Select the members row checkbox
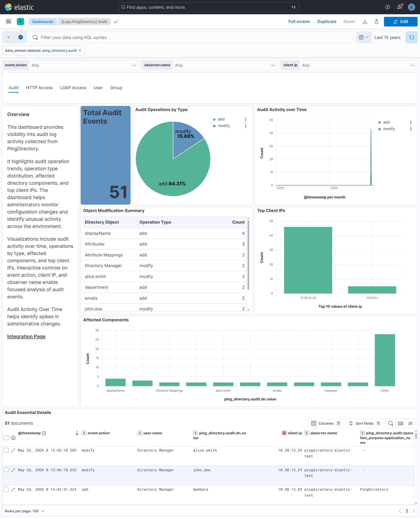The image size is (420, 518). tap(6, 489)
